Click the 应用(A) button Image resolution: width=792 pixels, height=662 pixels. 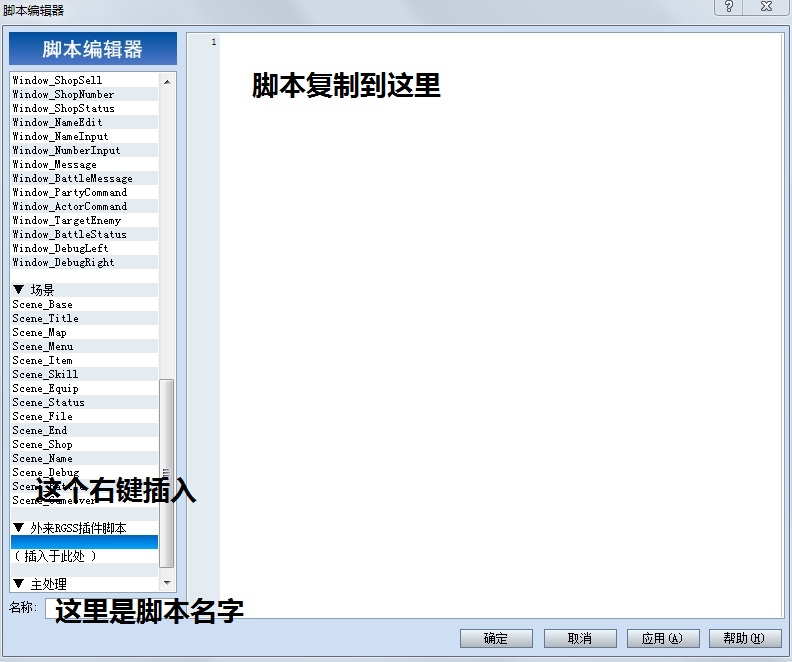click(663, 638)
